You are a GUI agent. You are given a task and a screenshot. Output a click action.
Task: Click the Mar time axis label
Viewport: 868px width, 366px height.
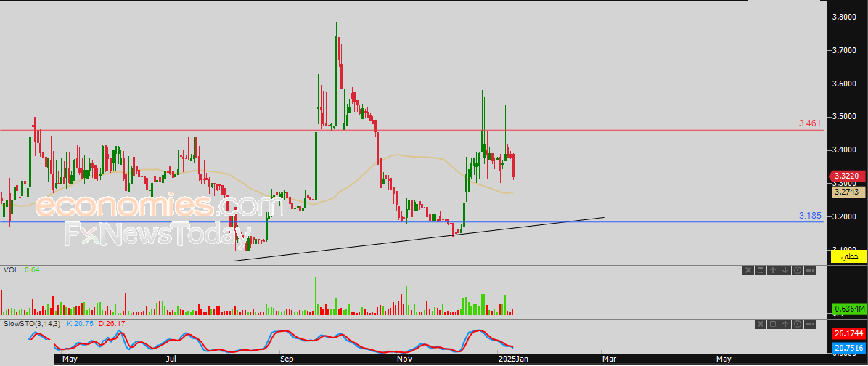(609, 359)
